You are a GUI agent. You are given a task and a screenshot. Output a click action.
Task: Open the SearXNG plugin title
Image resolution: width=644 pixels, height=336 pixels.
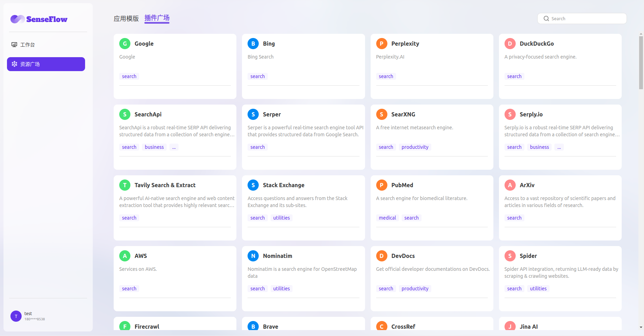[403, 114]
